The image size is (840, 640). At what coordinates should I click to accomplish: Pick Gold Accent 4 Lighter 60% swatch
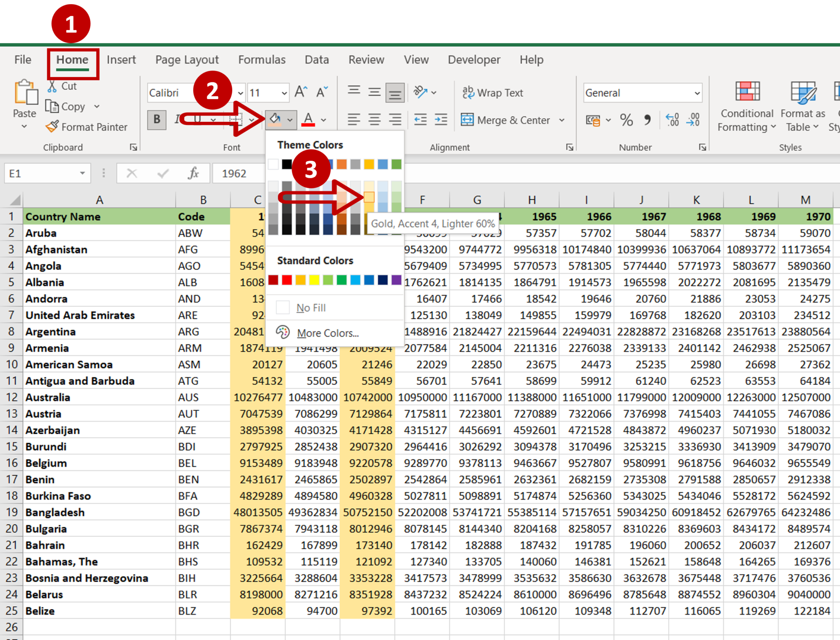tap(370, 197)
